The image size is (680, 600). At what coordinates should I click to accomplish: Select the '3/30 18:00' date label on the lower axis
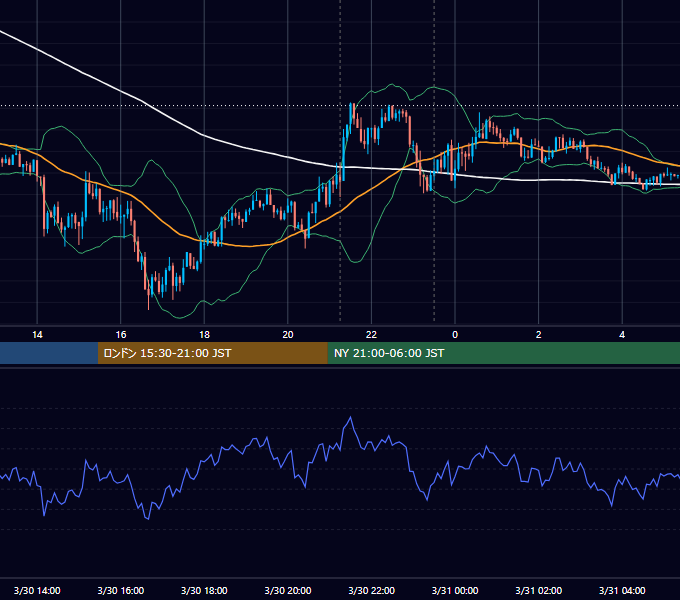tap(204, 590)
